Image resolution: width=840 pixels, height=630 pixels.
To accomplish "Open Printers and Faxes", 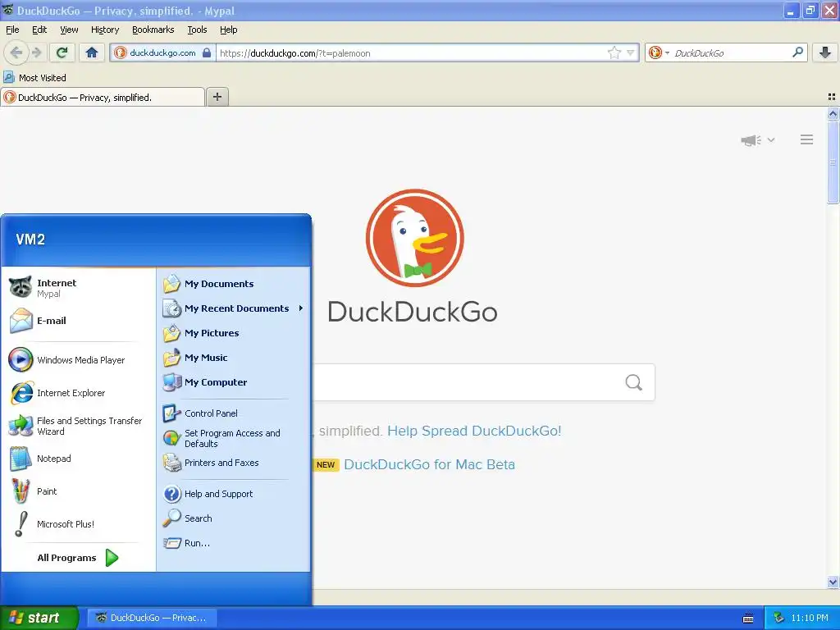I will coord(233,463).
